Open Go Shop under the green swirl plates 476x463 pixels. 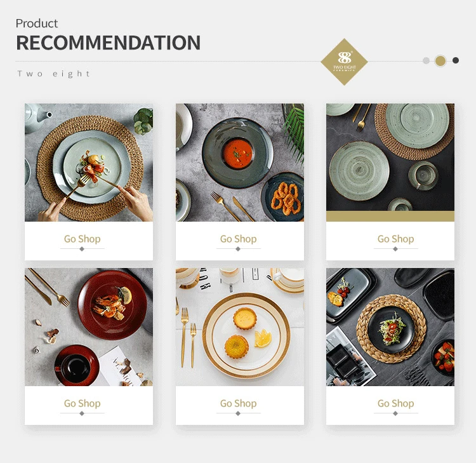395,239
